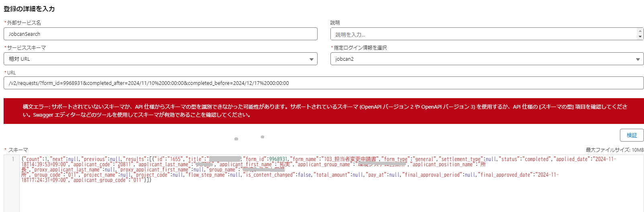Click the 登録の詳細を入力 heading

tap(29, 9)
